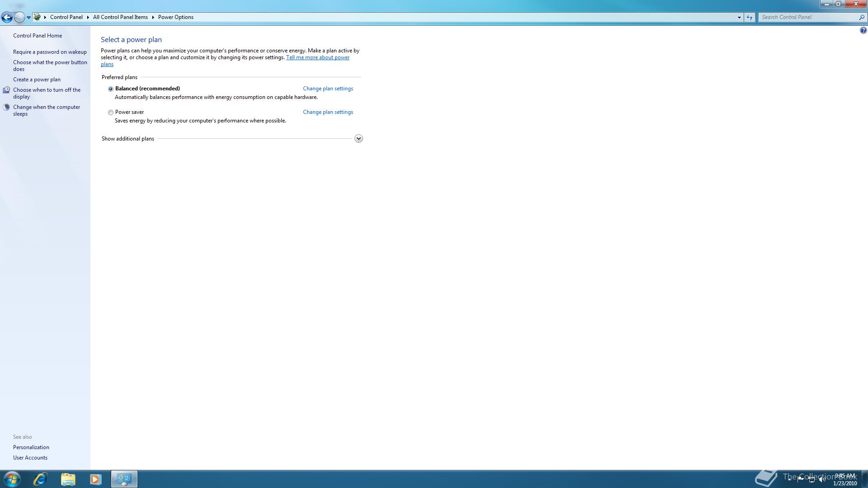The image size is (868, 488).
Task: Click All Control Panel Items breadcrumb
Action: pos(120,17)
